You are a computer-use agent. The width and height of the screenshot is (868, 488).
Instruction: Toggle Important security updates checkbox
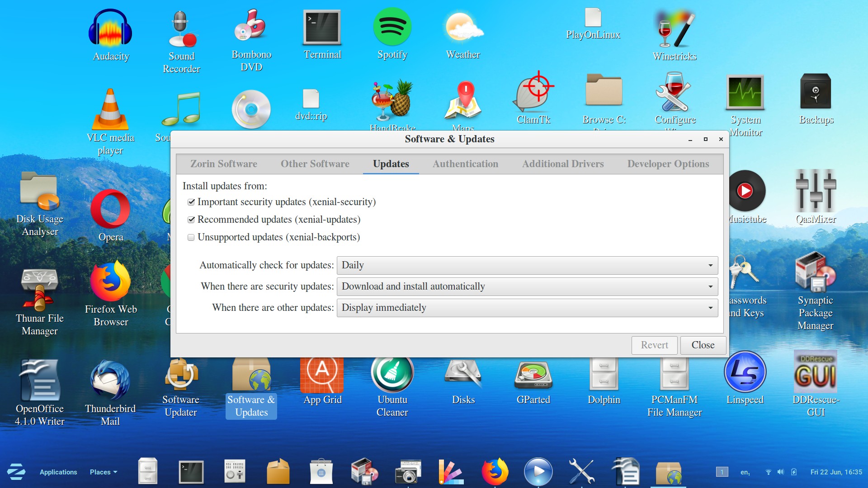click(x=191, y=202)
